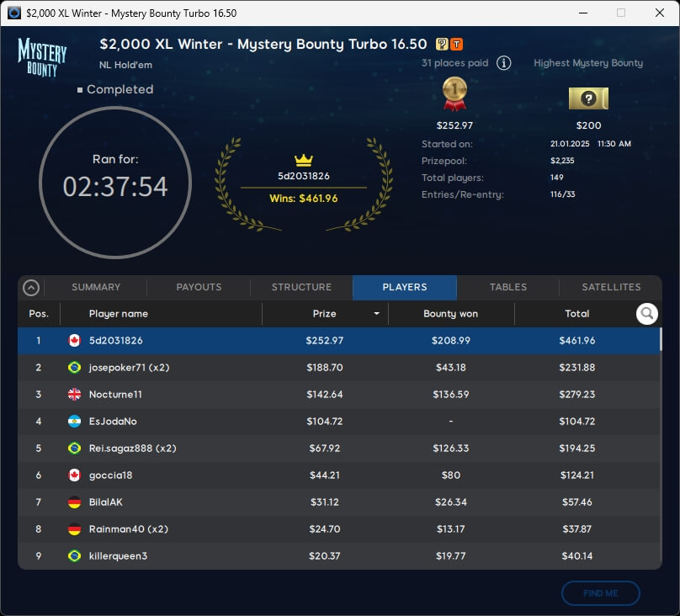Switch to the Summary tab
Viewport: 680px width, 616px height.
pyautogui.click(x=96, y=287)
